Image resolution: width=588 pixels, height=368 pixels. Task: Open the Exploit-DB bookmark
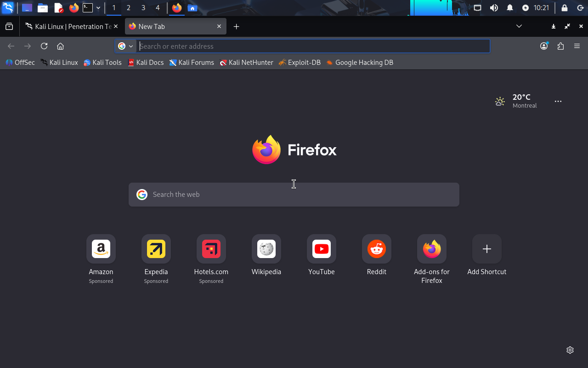tap(300, 63)
